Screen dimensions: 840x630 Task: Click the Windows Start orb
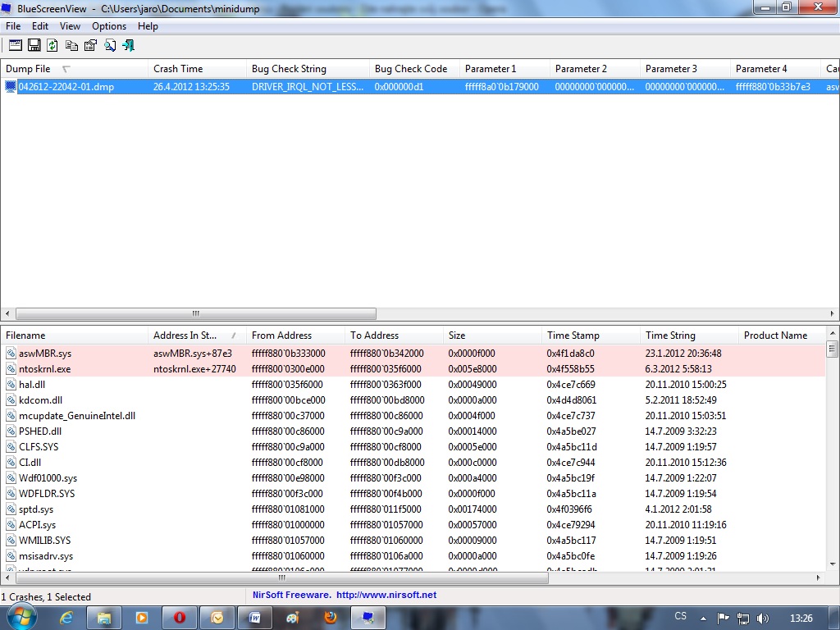[21, 616]
